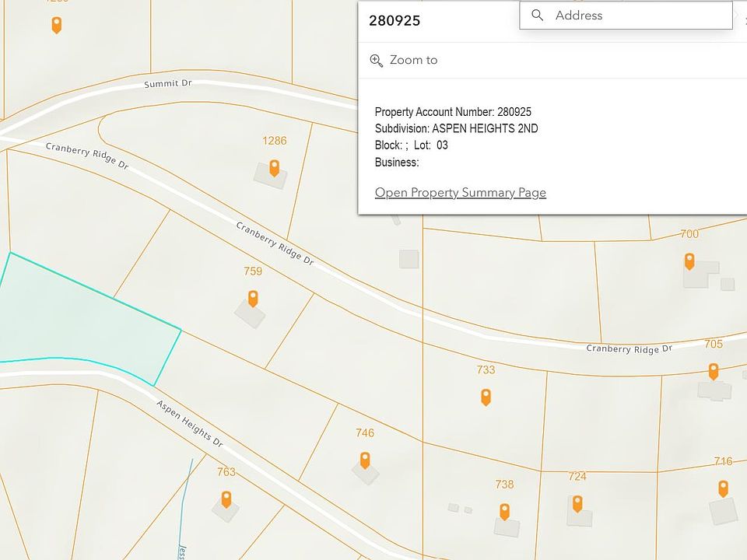Click the Zoom to magnifier icon
This screenshot has height=560, width=747.
376,61
